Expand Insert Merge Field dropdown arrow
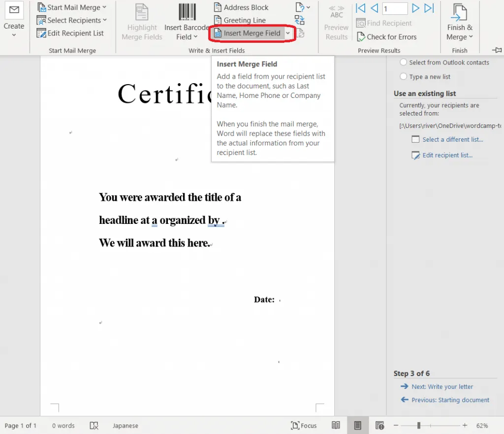Image resolution: width=504 pixels, height=434 pixels. click(x=288, y=33)
